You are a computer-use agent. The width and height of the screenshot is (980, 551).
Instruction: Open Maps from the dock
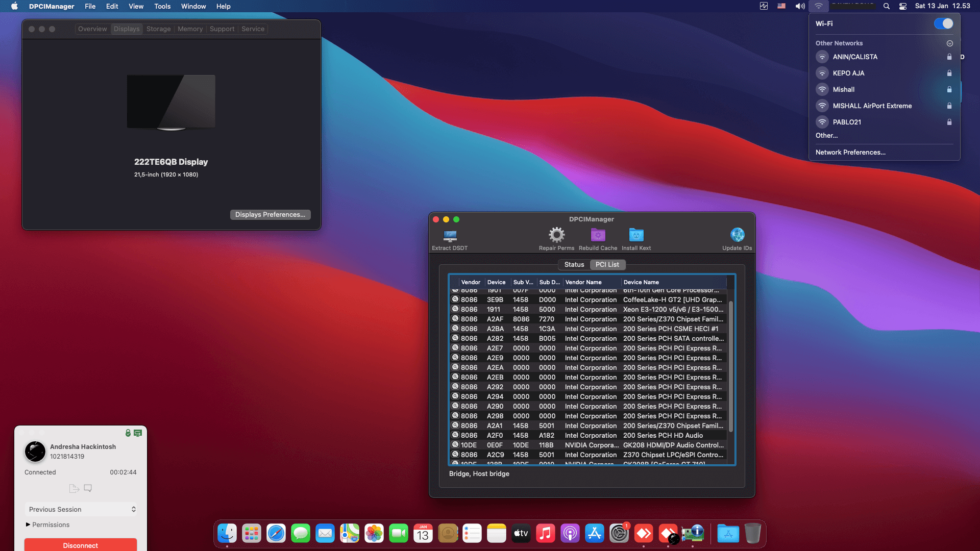[x=350, y=534]
